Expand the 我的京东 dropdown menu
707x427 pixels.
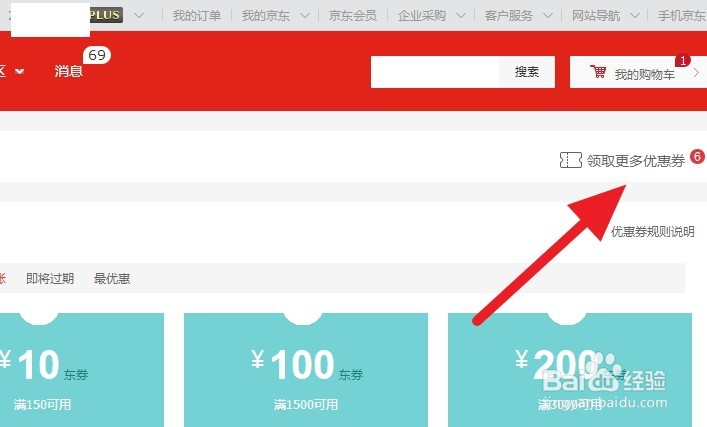coord(305,16)
